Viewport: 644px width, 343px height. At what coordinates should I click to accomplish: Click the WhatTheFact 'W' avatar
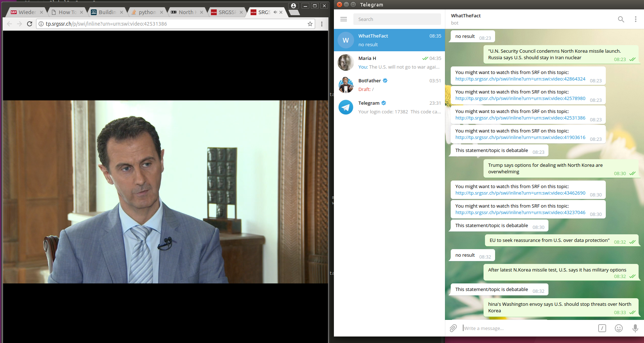346,40
